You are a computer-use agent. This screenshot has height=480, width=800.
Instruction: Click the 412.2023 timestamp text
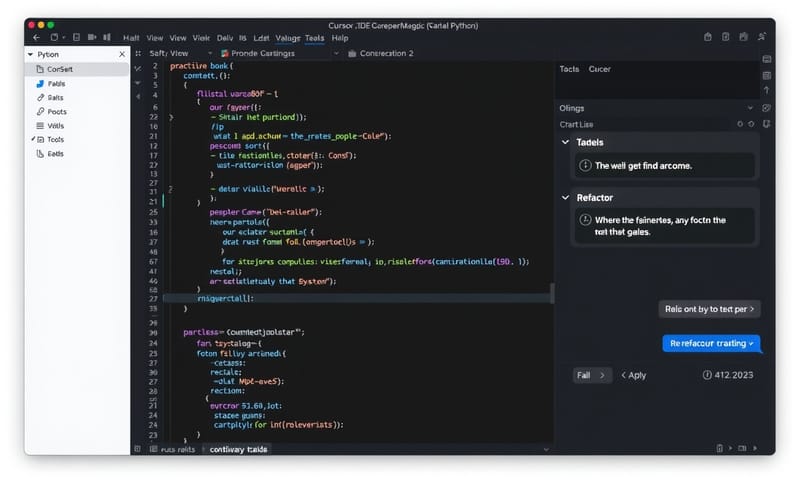point(734,375)
